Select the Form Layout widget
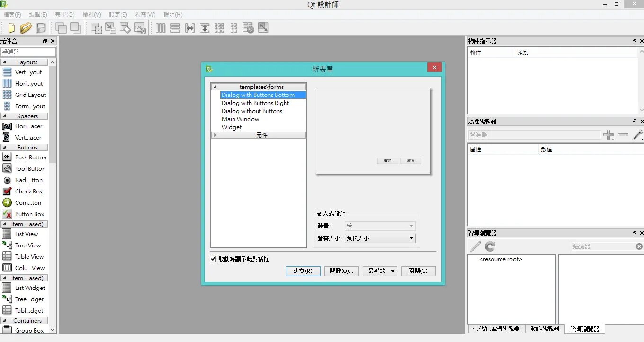The width and height of the screenshot is (644, 342). point(25,106)
